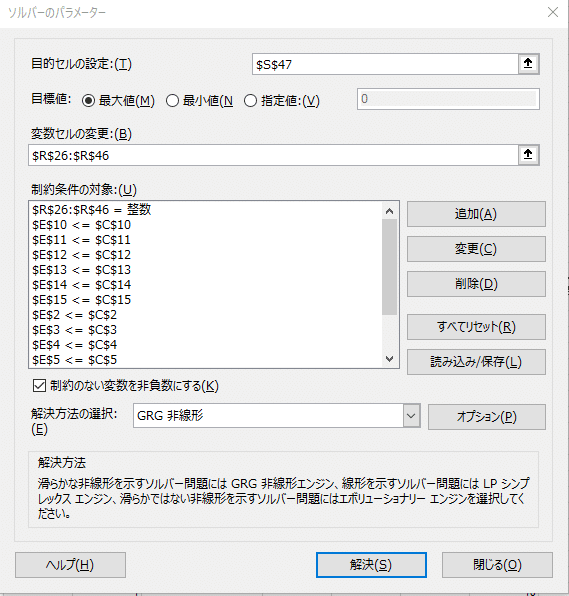569x596 pixels.
Task: Click the 削除(D) button
Action: tap(476, 284)
